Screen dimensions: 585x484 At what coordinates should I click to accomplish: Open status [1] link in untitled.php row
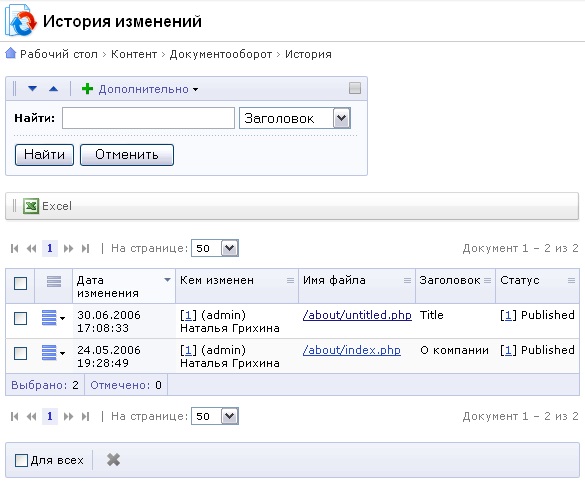tap(509, 315)
